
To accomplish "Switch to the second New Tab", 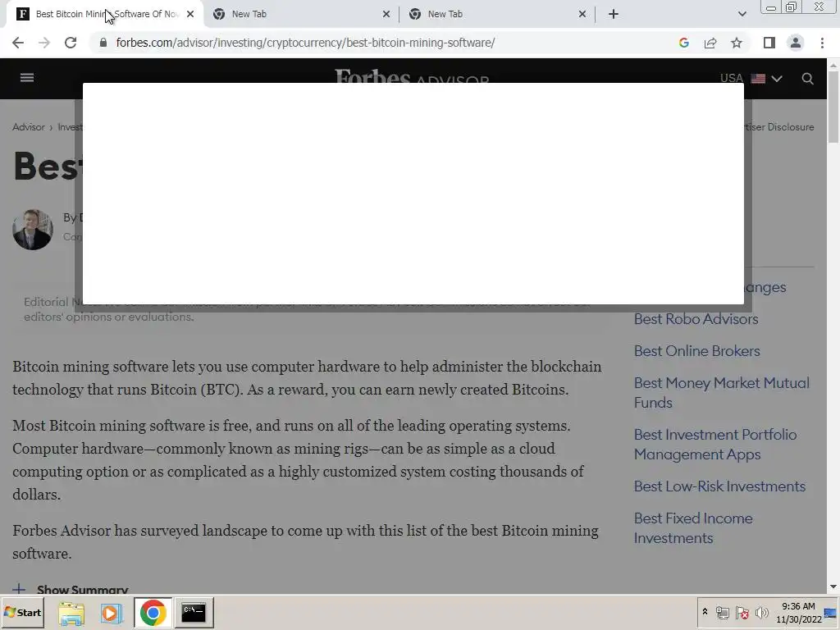I will [300, 14].
